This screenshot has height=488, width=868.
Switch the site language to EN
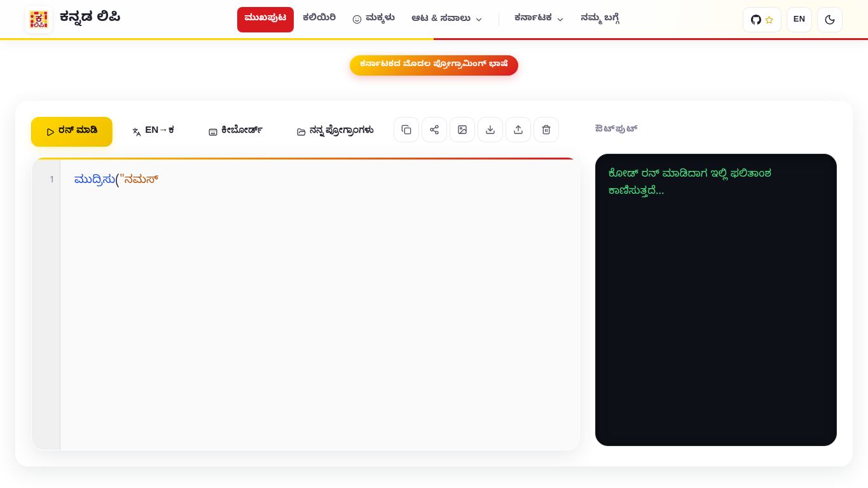click(x=799, y=20)
